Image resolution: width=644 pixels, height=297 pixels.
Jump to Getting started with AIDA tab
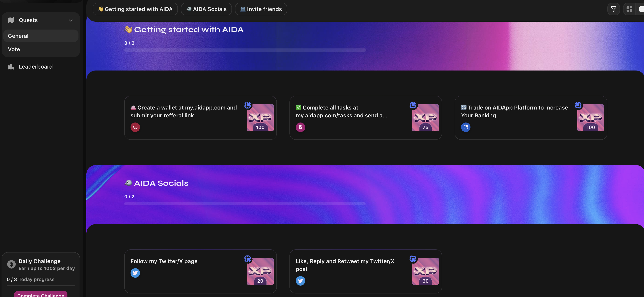point(135,9)
